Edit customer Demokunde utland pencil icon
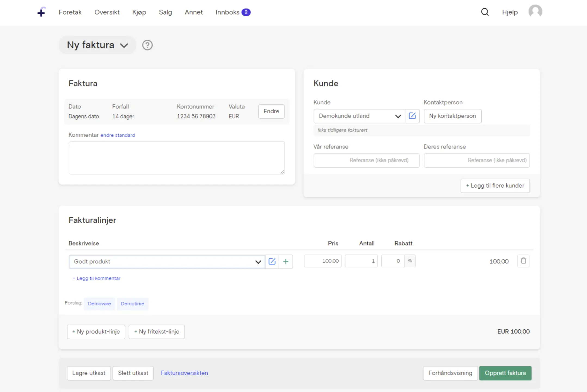This screenshot has height=392, width=587. [412, 116]
